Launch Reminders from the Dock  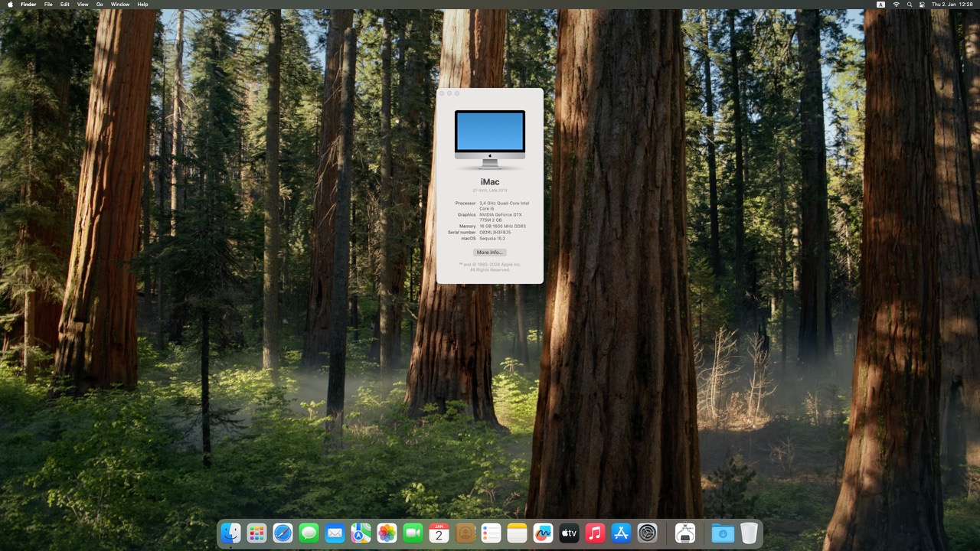click(x=492, y=533)
